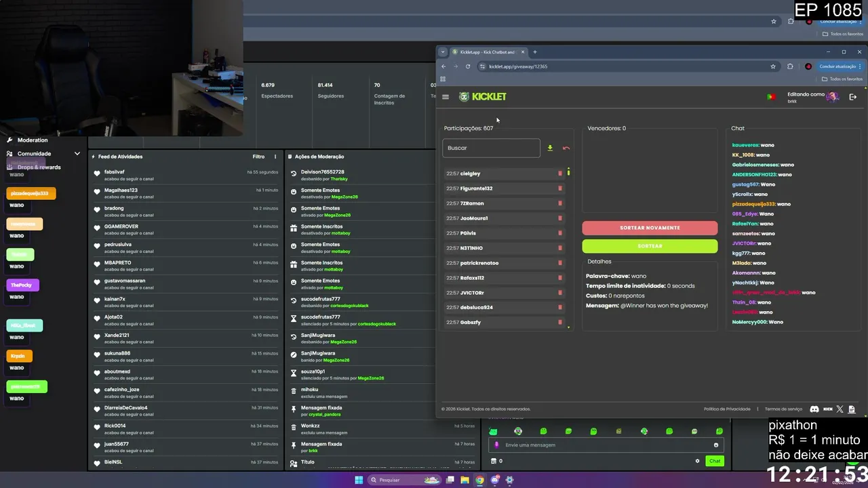Open the Discord link in Kicklet footer
The image size is (868, 488).
tap(814, 409)
